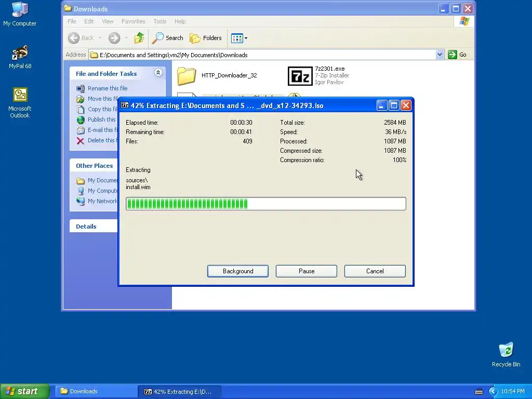Click Rename this file link
The width and height of the screenshot is (532, 399).
point(108,88)
